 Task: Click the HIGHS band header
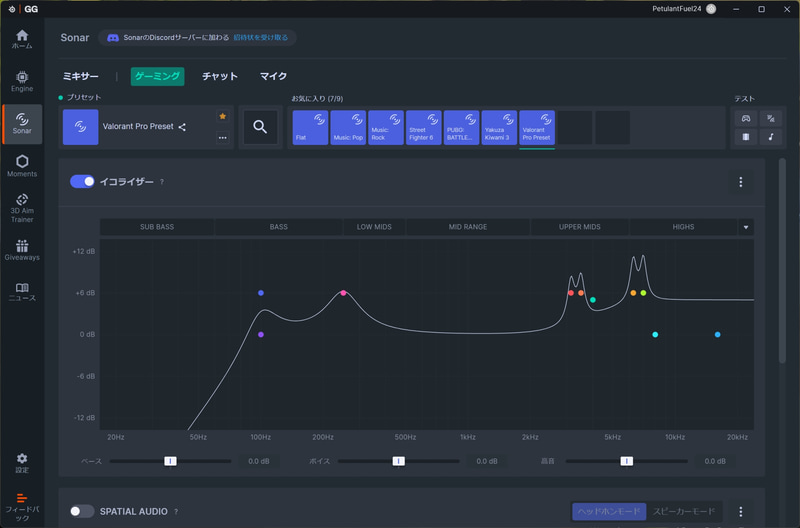point(683,227)
